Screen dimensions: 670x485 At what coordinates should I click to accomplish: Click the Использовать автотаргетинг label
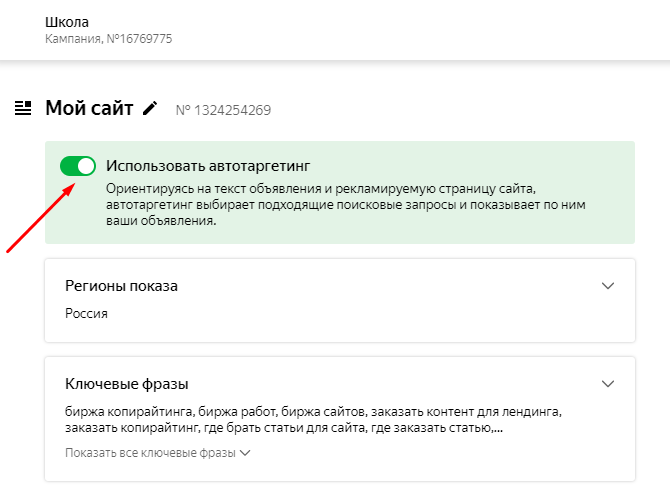tap(208, 166)
